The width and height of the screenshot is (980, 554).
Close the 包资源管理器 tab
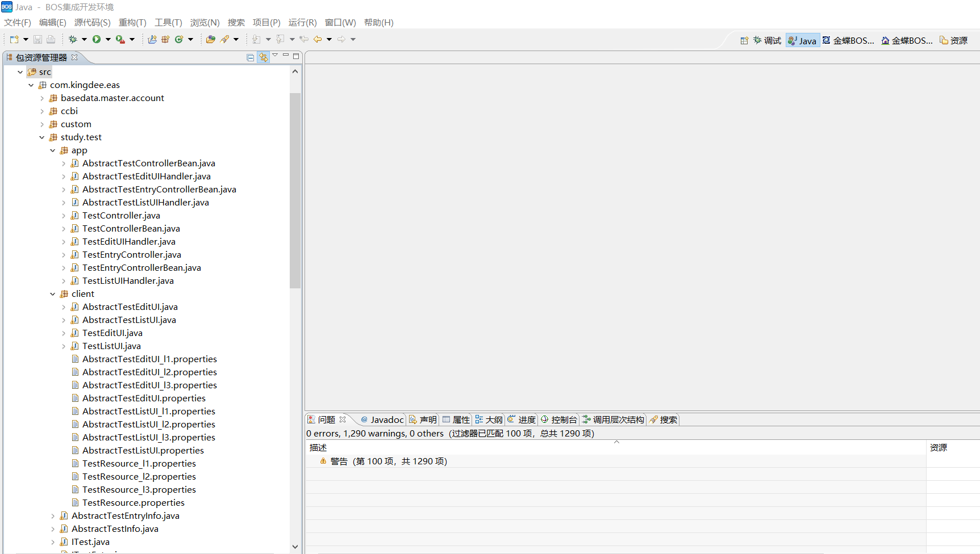click(x=74, y=57)
